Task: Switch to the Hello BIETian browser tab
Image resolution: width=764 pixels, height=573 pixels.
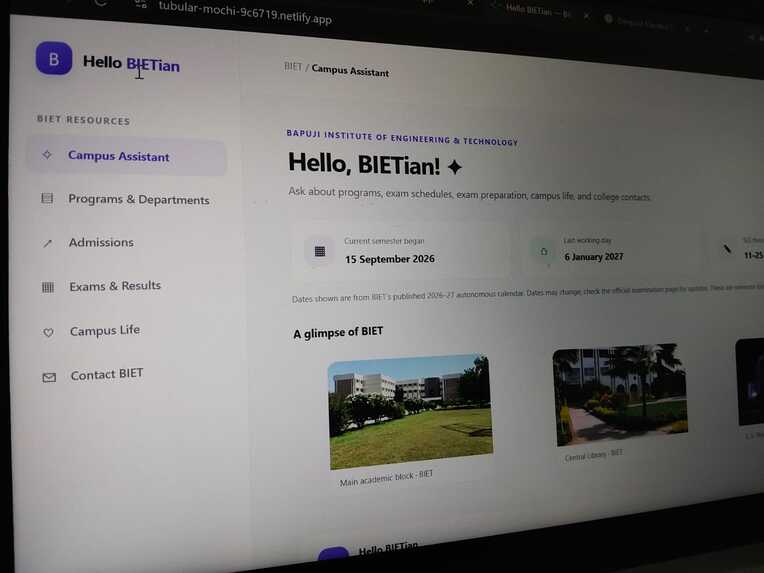Action: [537, 10]
